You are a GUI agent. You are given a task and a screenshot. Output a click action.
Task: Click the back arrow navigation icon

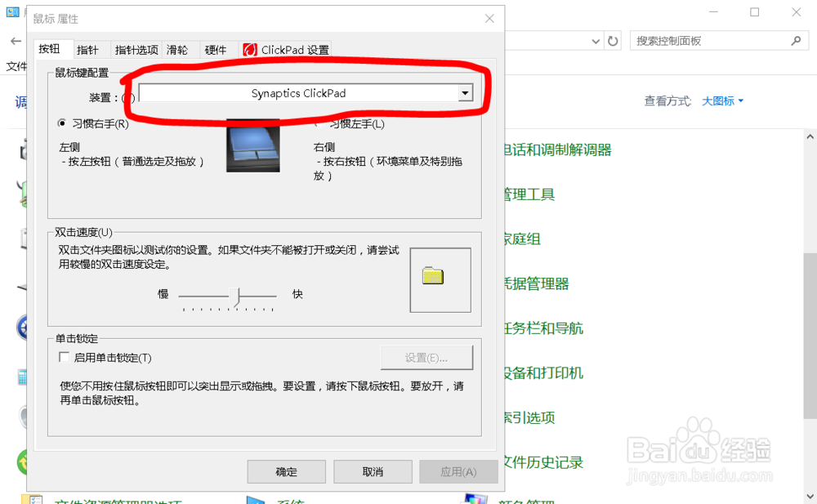pos(16,40)
